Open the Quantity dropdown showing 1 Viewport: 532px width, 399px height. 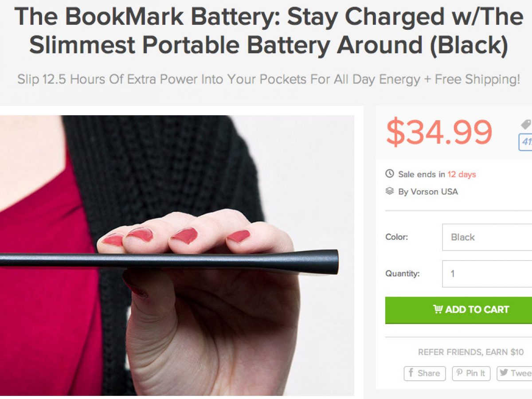[487, 274]
